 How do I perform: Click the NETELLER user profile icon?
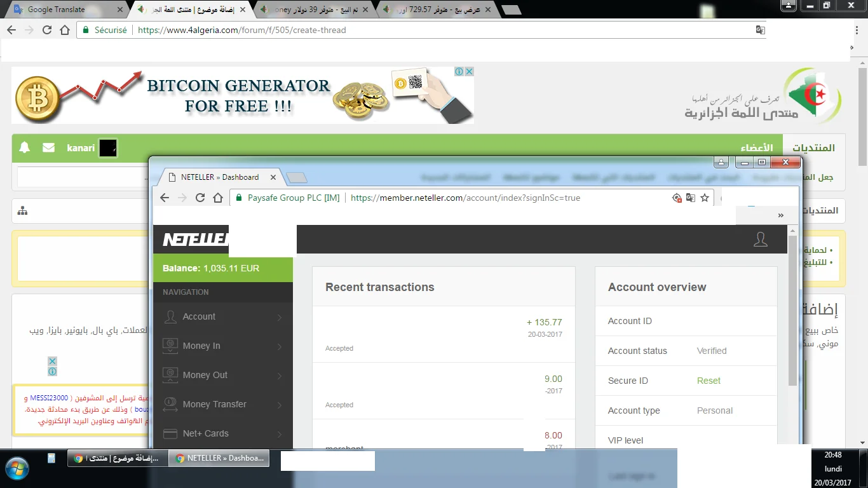[760, 240]
